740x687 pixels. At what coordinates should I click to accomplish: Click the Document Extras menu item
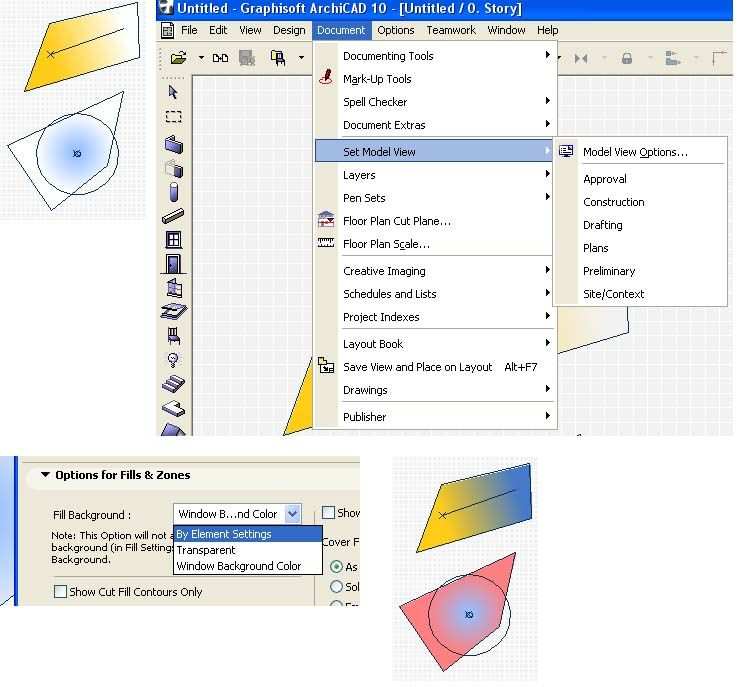pos(433,125)
